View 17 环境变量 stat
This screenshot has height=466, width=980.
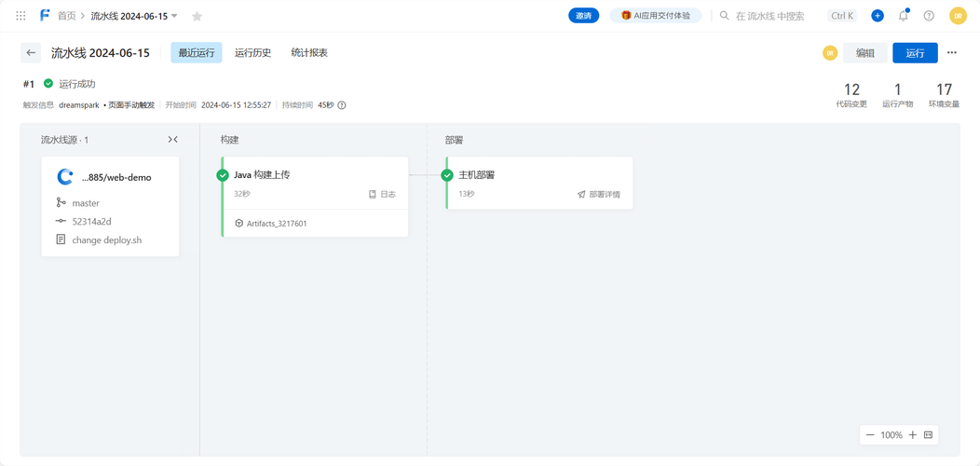(944, 95)
